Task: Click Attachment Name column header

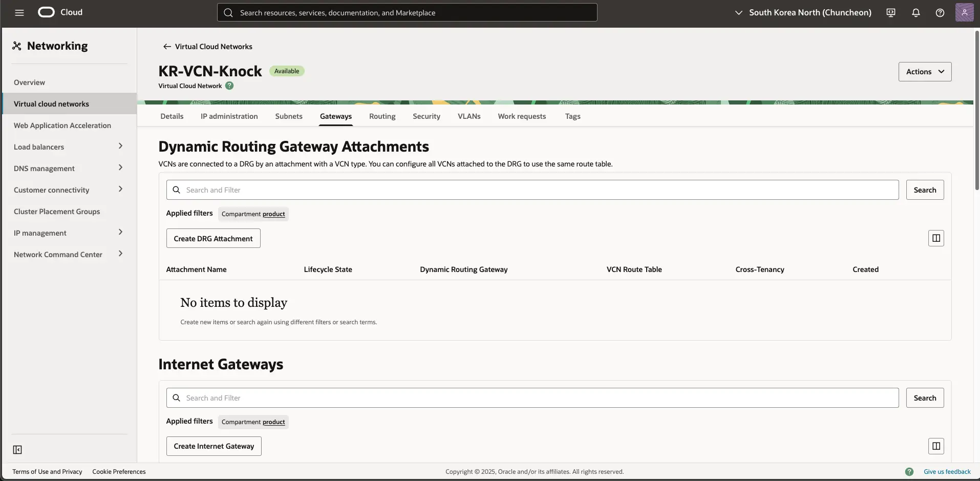Action: click(196, 269)
